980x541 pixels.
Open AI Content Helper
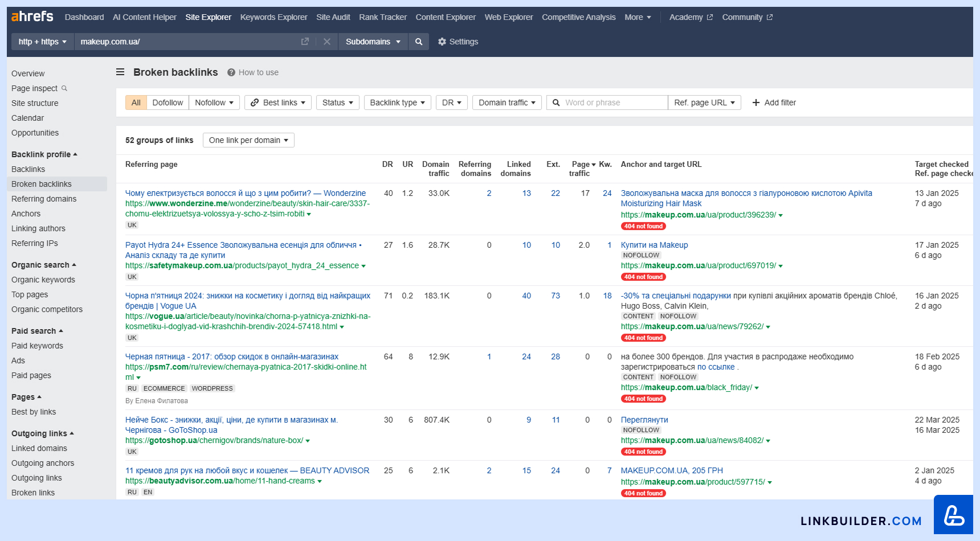[145, 17]
